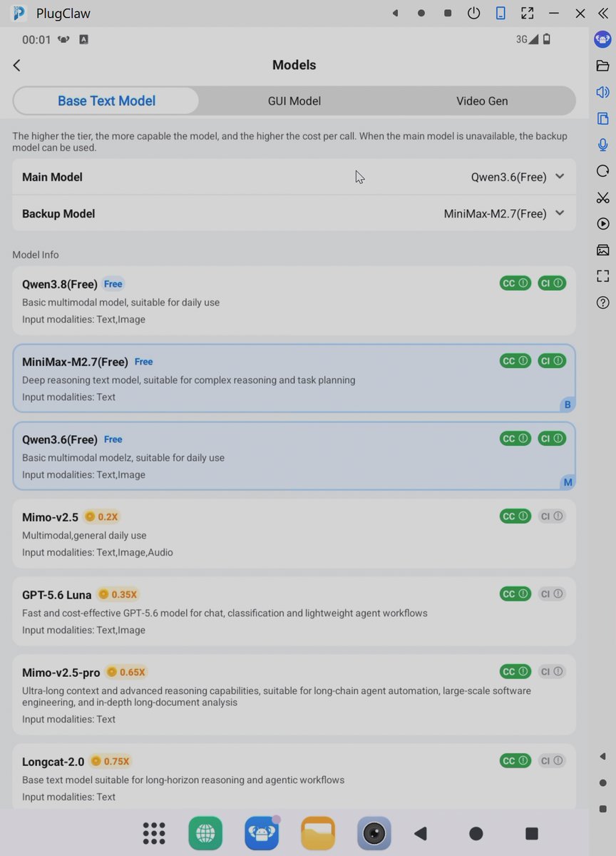This screenshot has height=856, width=616.
Task: Activate the microphone icon in sidebar
Action: (x=602, y=145)
